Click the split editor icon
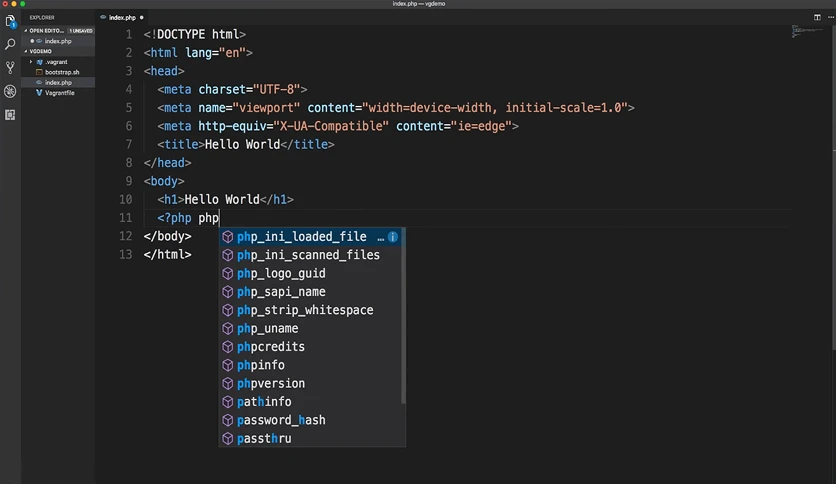Viewport: 836px width, 484px height. [x=817, y=17]
